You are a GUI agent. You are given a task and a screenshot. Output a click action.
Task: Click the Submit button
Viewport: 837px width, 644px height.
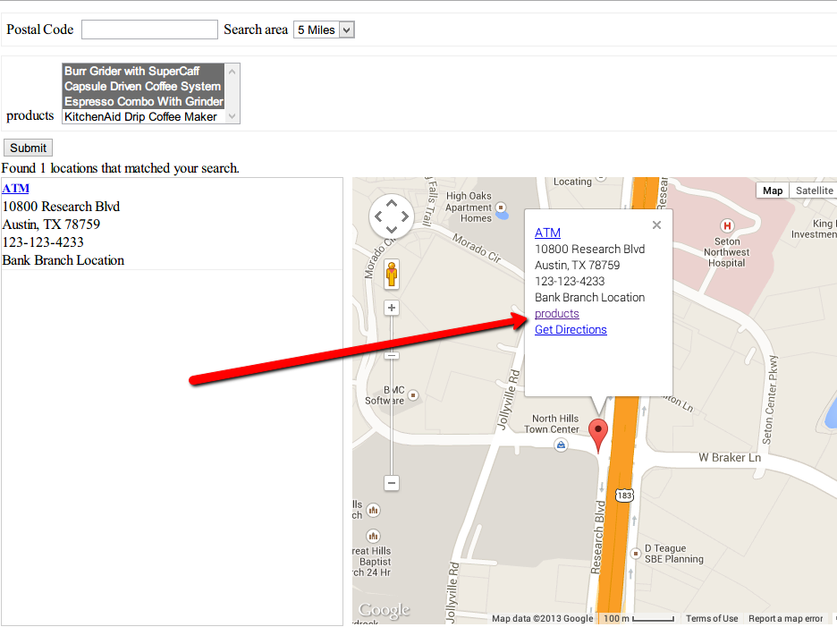(x=29, y=148)
